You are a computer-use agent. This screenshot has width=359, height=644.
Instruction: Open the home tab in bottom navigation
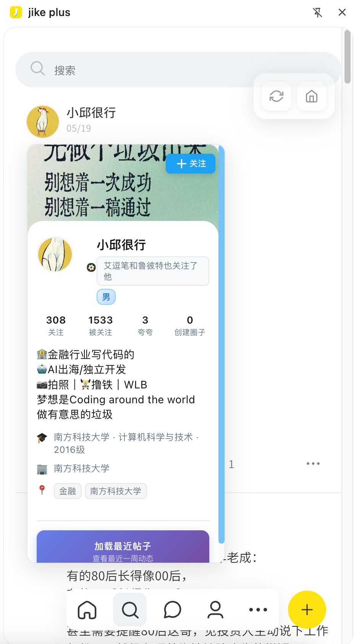[x=87, y=610]
